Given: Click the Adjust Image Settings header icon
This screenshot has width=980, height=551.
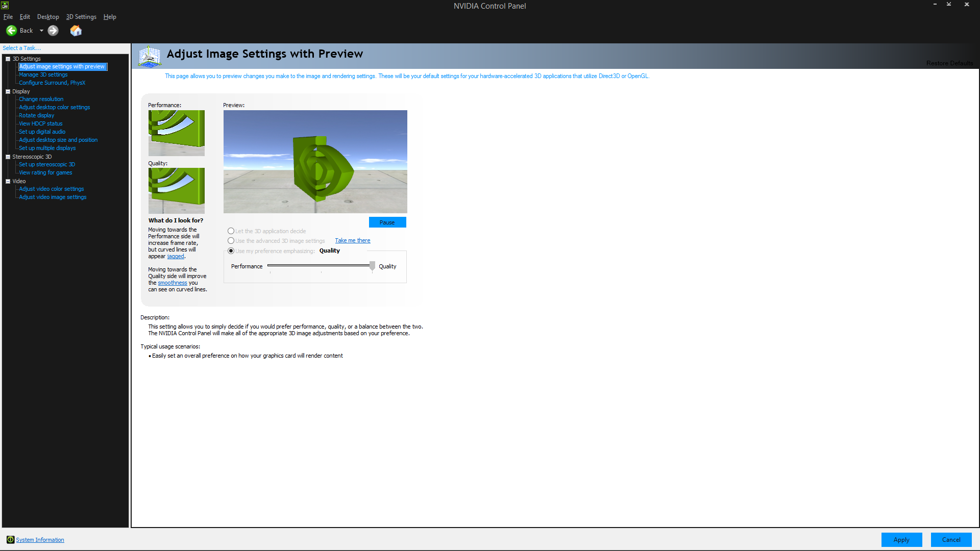Looking at the screenshot, I should pos(150,56).
